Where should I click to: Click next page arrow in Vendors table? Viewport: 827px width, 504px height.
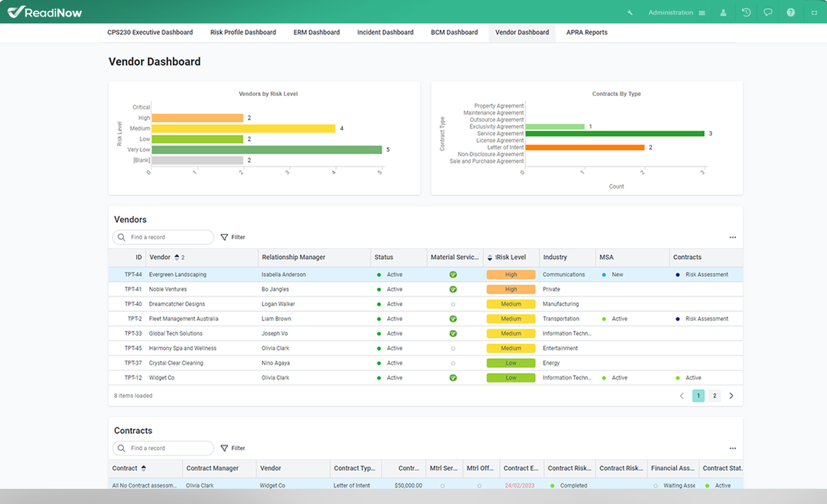tap(732, 396)
